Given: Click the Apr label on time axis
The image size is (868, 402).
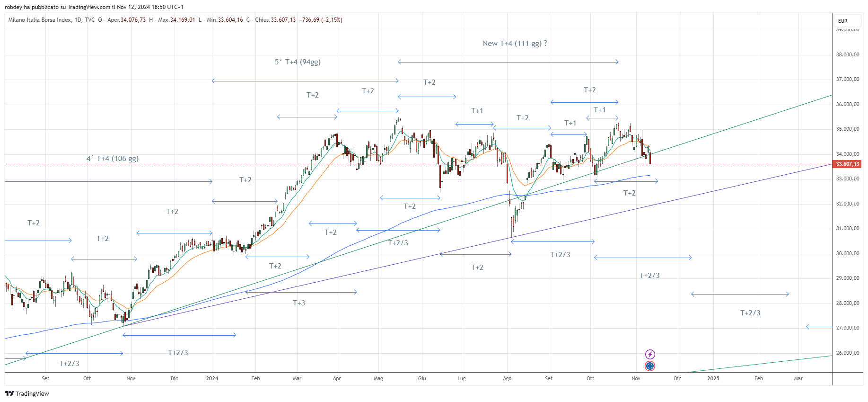Looking at the screenshot, I should [x=337, y=378].
